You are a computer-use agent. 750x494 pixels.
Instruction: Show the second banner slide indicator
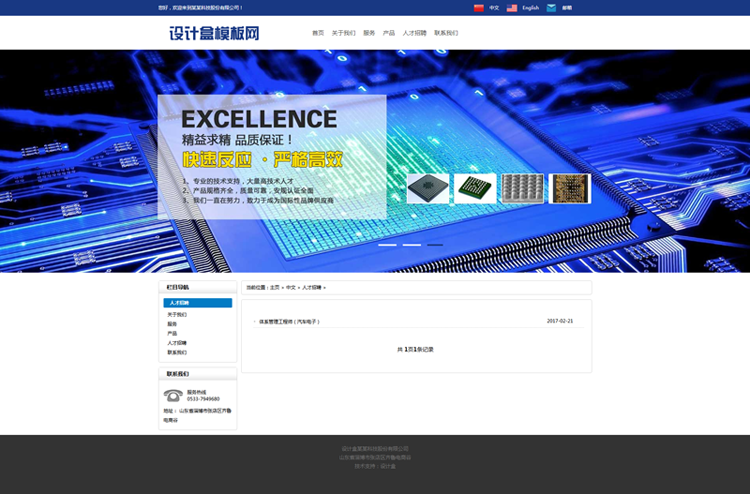412,245
